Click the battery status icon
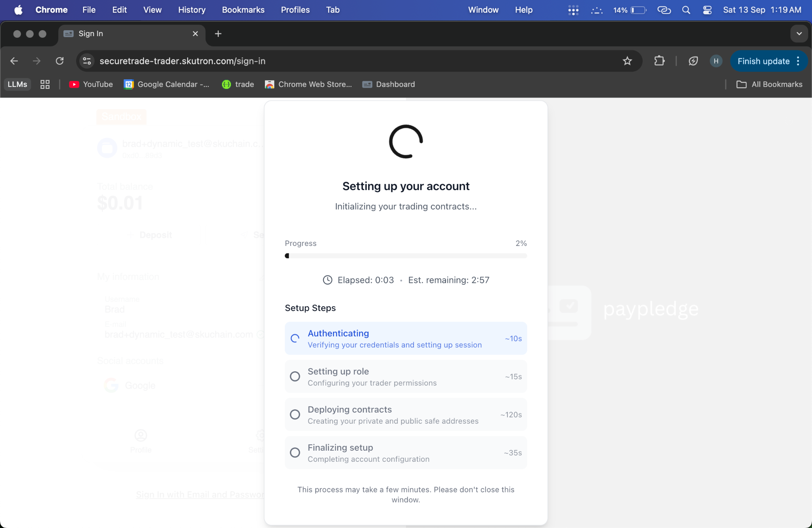The width and height of the screenshot is (812, 528). pyautogui.click(x=630, y=10)
